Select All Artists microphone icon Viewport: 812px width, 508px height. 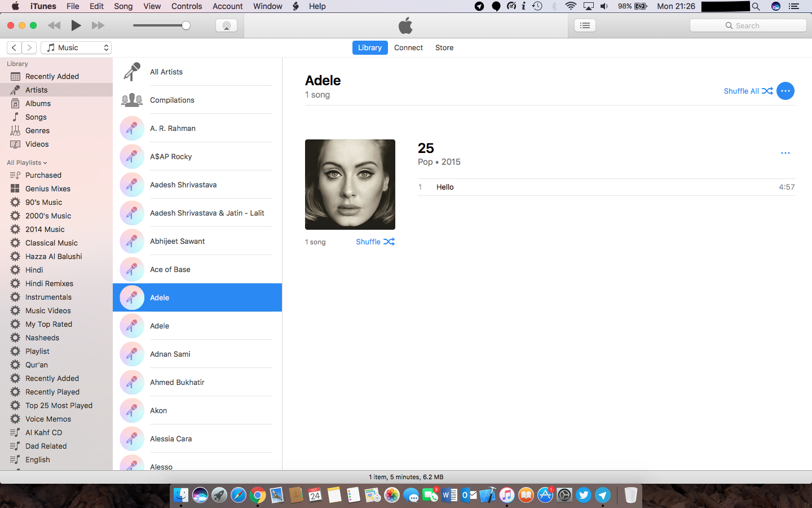pyautogui.click(x=132, y=72)
